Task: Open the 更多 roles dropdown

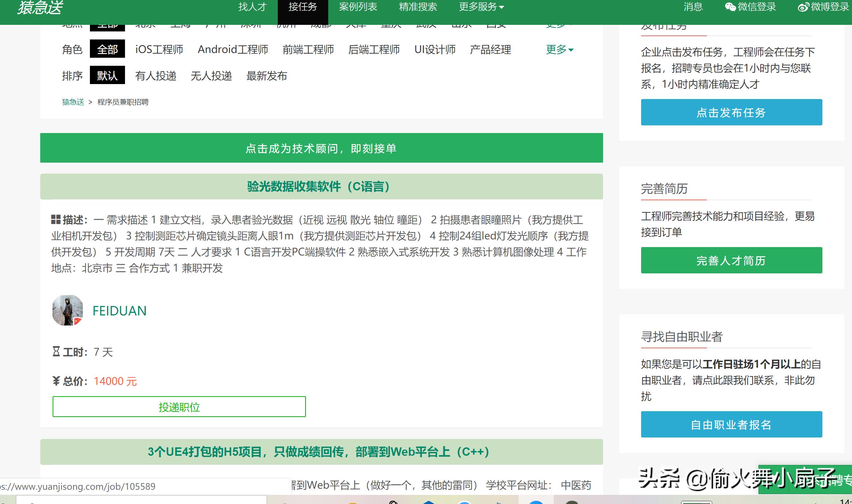Action: [x=559, y=50]
